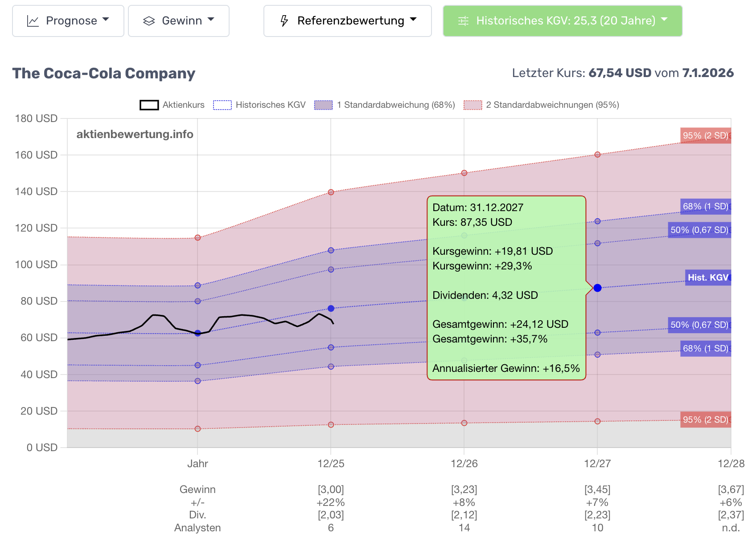756x546 pixels.
Task: Toggle the 2 Standardabweichnungen (95%) red swatch
Action: (x=472, y=105)
